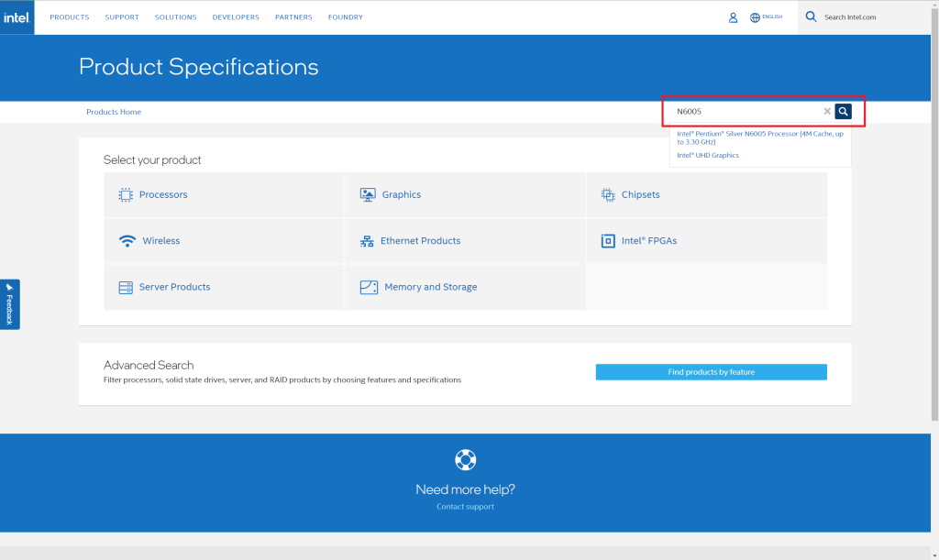The width and height of the screenshot is (939, 560).
Task: Follow the Contact support link
Action: 465,507
